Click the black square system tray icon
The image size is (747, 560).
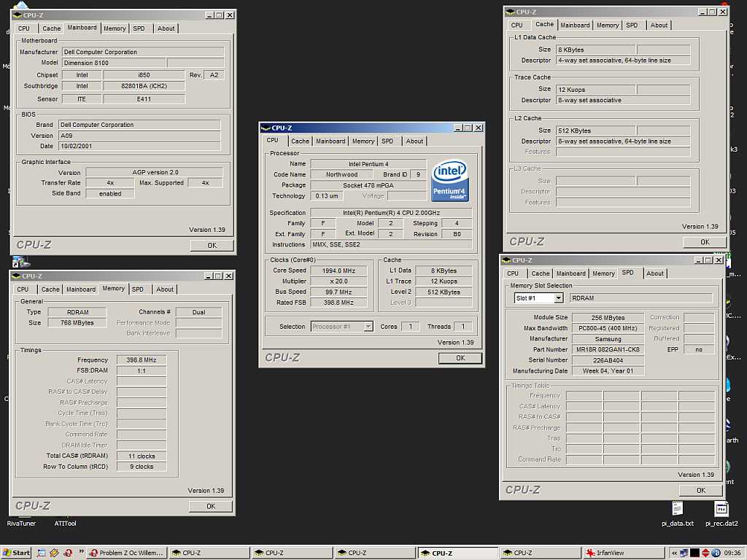pyautogui.click(x=695, y=553)
